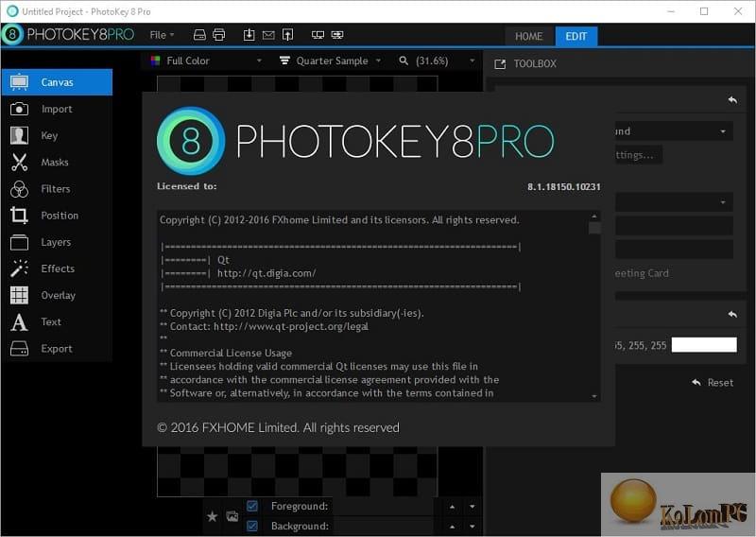
Task: Click the Toolbox pop-out icon
Action: tap(500, 64)
